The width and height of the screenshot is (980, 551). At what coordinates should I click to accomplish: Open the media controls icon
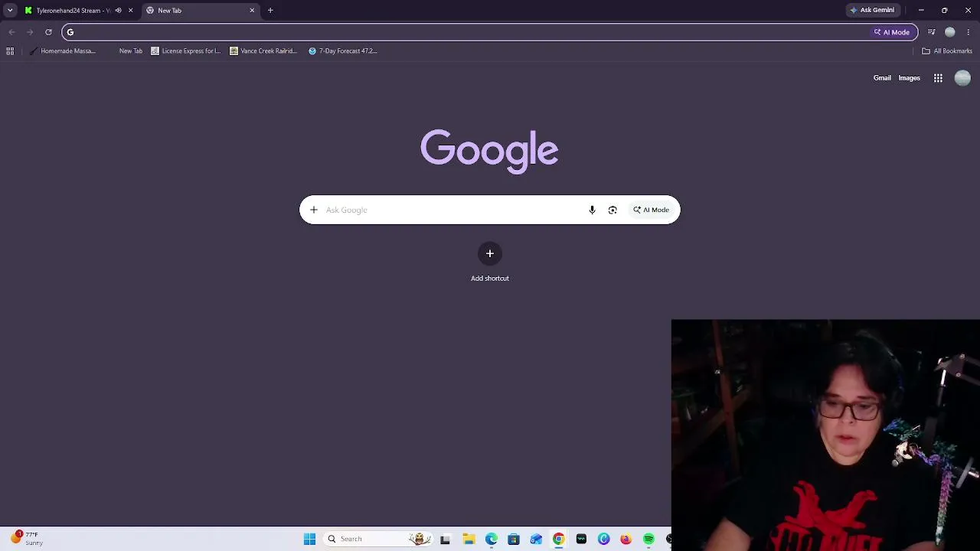pyautogui.click(x=931, y=32)
